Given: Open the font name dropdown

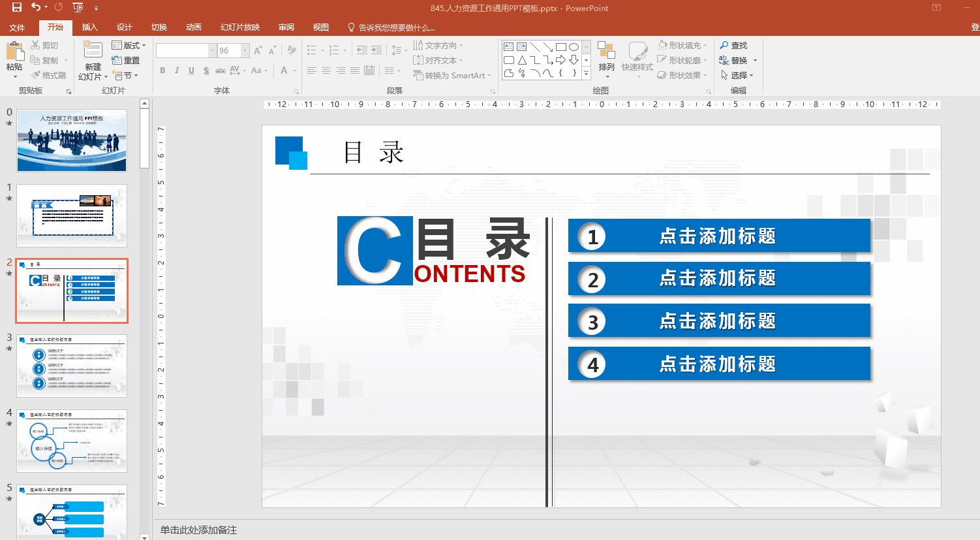Looking at the screenshot, I should pyautogui.click(x=212, y=51).
